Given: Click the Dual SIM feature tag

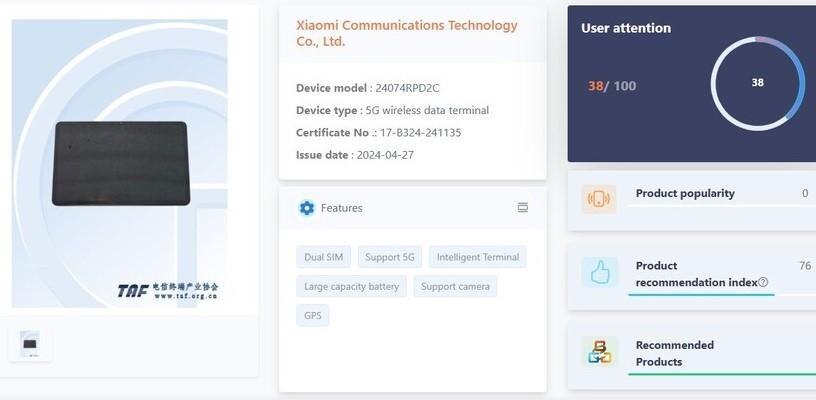Looking at the screenshot, I should (323, 257).
